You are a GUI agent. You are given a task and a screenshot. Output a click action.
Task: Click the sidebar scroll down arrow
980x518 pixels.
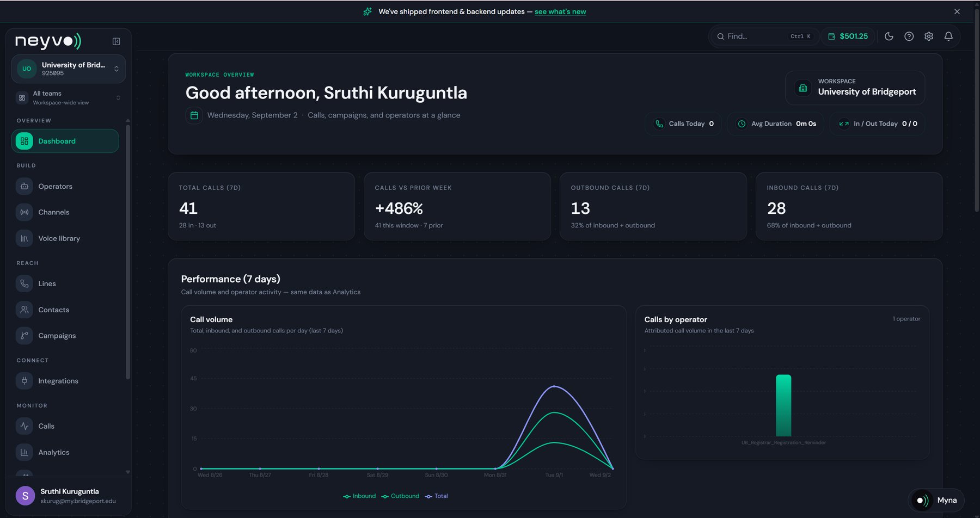128,472
